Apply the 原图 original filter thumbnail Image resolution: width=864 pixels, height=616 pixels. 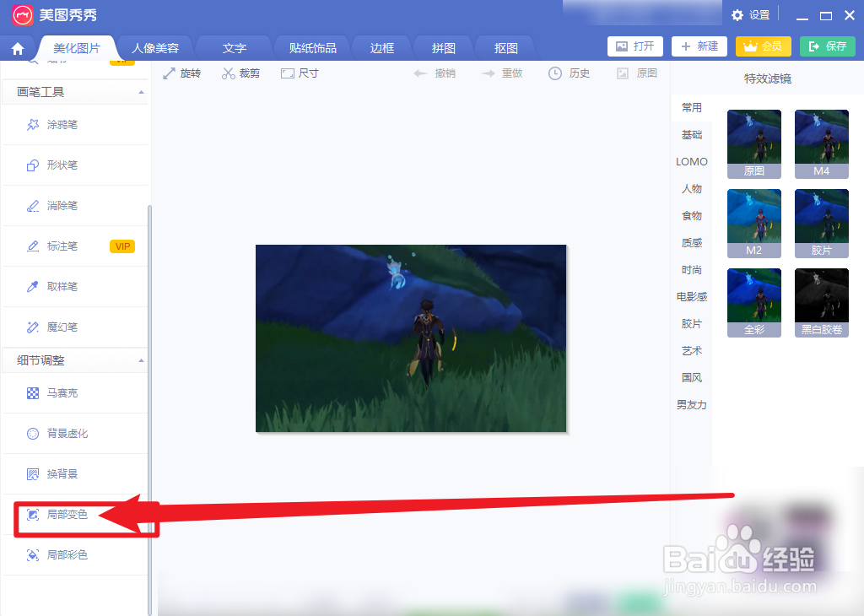[x=753, y=143]
